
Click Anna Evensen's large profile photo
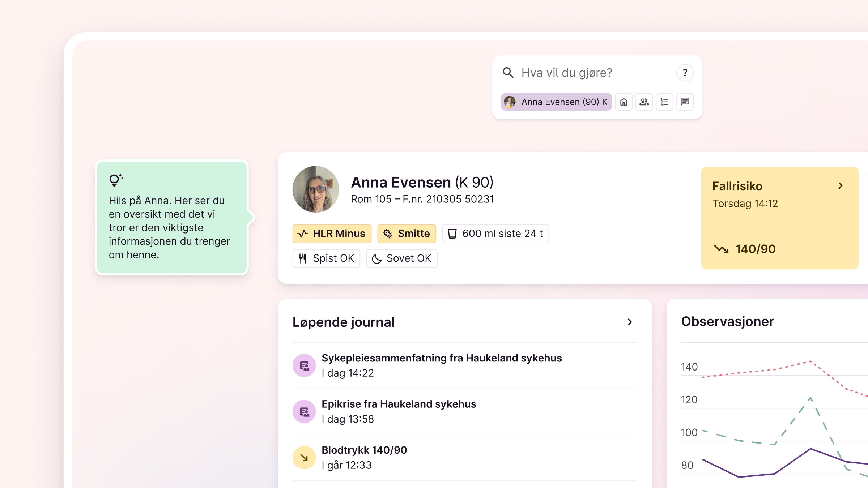coord(316,189)
